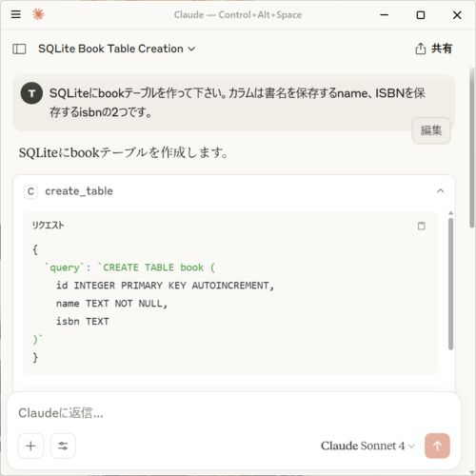
Task: Open the Claude Sonnet 4 model selector
Action: coord(367,446)
